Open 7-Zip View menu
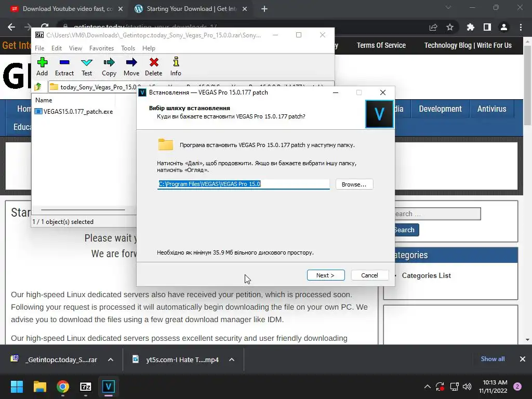 pyautogui.click(x=75, y=48)
